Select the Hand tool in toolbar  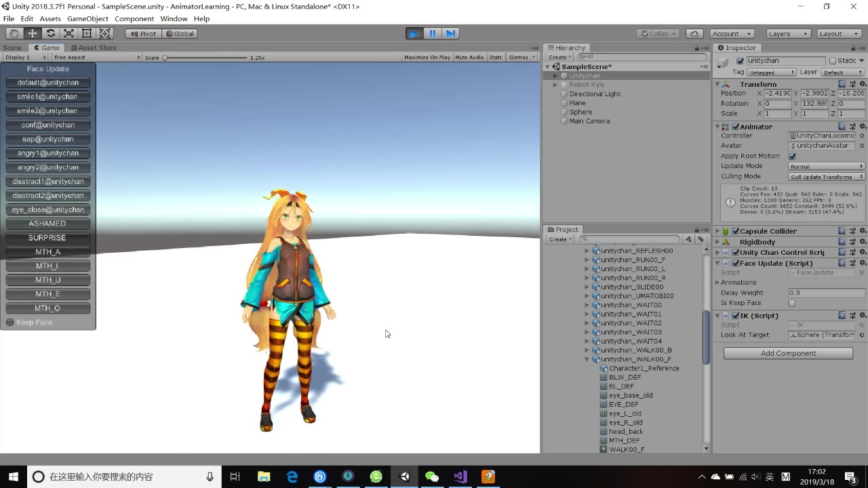tap(14, 33)
